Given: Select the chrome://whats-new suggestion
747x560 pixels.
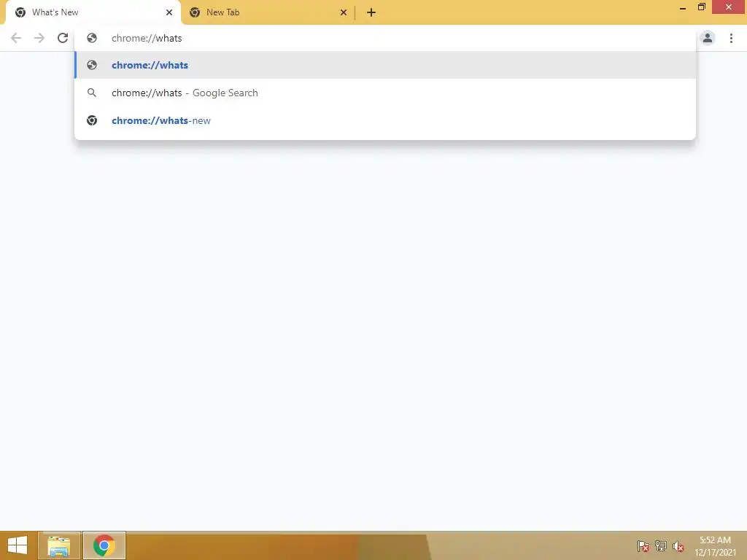Looking at the screenshot, I should point(385,120).
